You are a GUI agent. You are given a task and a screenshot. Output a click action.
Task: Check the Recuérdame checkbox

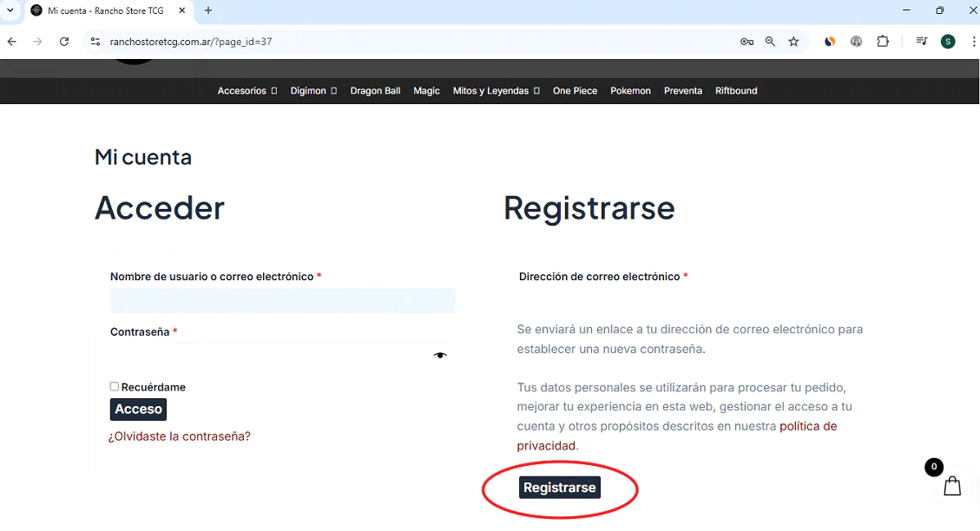click(x=115, y=387)
